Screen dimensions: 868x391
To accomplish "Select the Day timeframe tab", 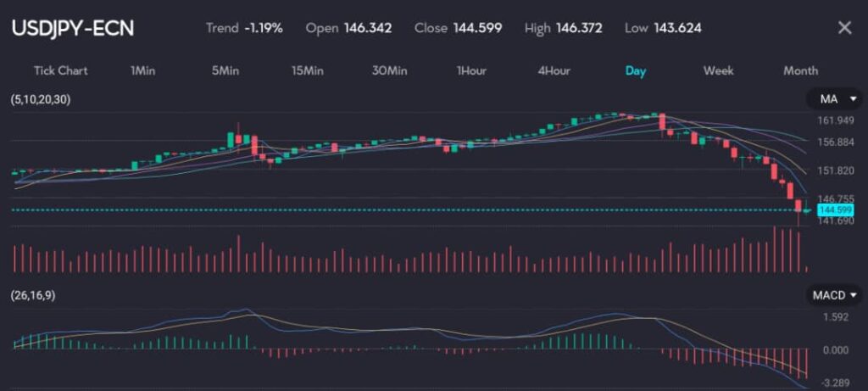I will pos(636,70).
